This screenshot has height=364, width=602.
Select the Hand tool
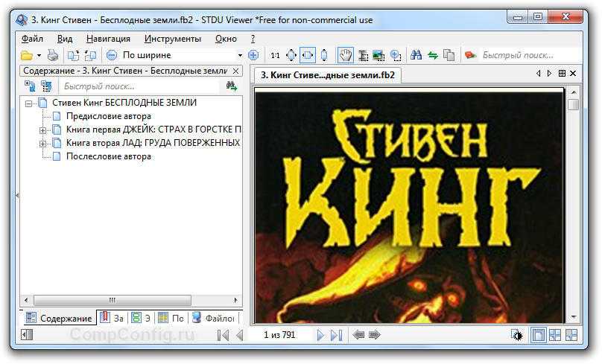coord(345,56)
